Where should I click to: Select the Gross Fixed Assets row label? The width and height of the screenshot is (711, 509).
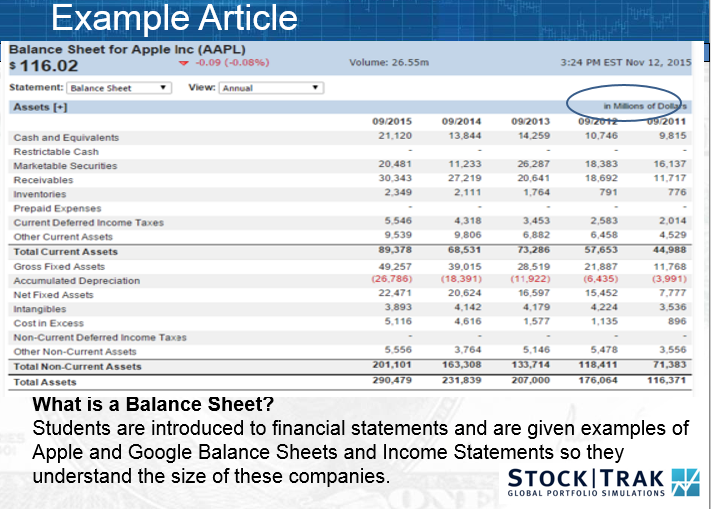click(59, 267)
